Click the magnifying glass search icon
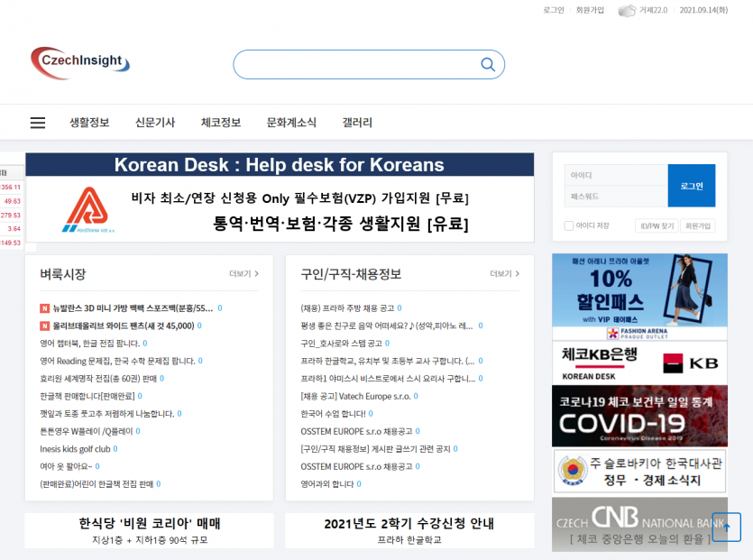 [x=488, y=65]
